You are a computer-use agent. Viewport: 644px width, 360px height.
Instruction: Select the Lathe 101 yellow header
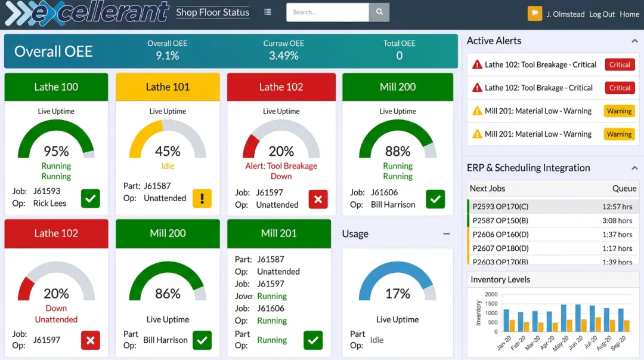(x=168, y=87)
